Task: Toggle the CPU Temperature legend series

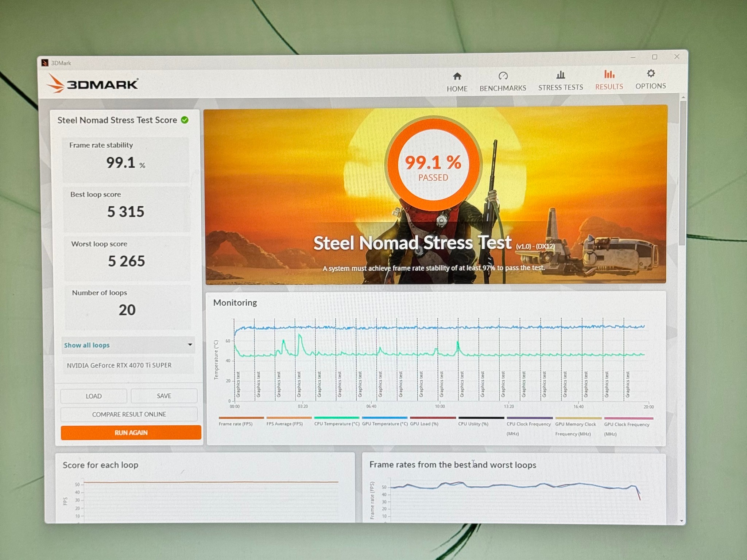Action: (337, 424)
